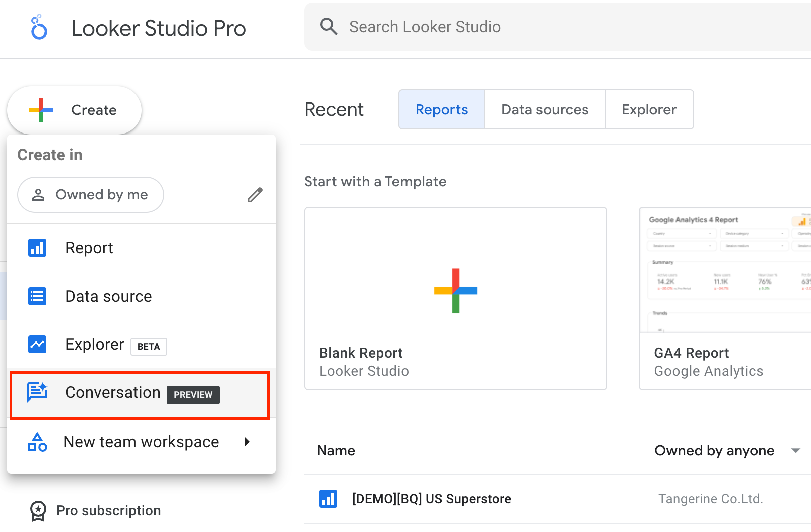This screenshot has width=811, height=532.
Task: Choose Explorer BETA from the Create menu
Action: coord(141,344)
